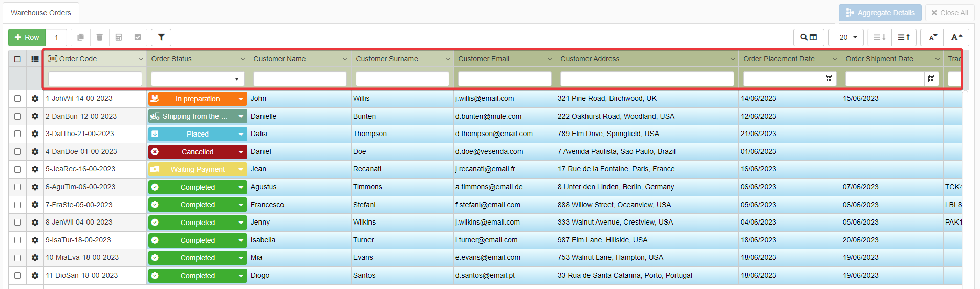Click the Customer Name filter input field

coord(300,79)
